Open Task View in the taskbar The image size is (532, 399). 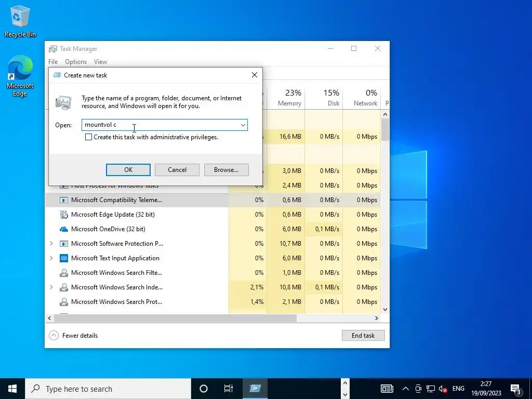pos(229,389)
